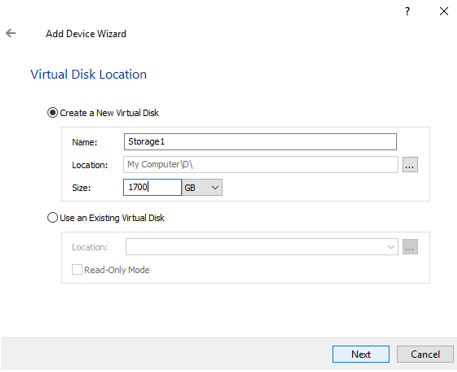Click the Size: label

(81, 188)
